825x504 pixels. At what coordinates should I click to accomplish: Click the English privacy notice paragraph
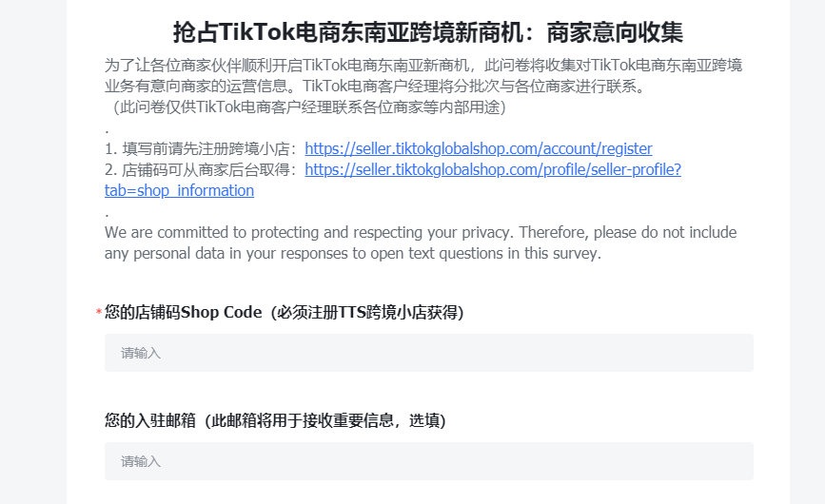421,242
